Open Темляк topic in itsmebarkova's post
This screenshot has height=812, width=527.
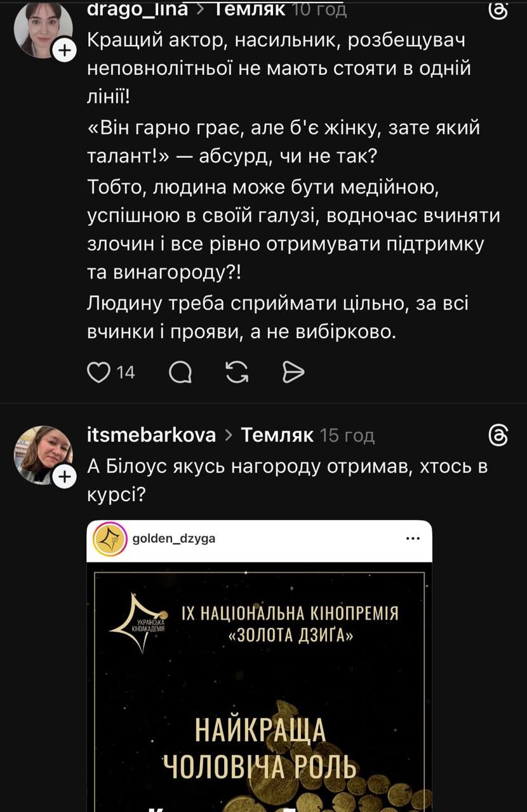277,436
